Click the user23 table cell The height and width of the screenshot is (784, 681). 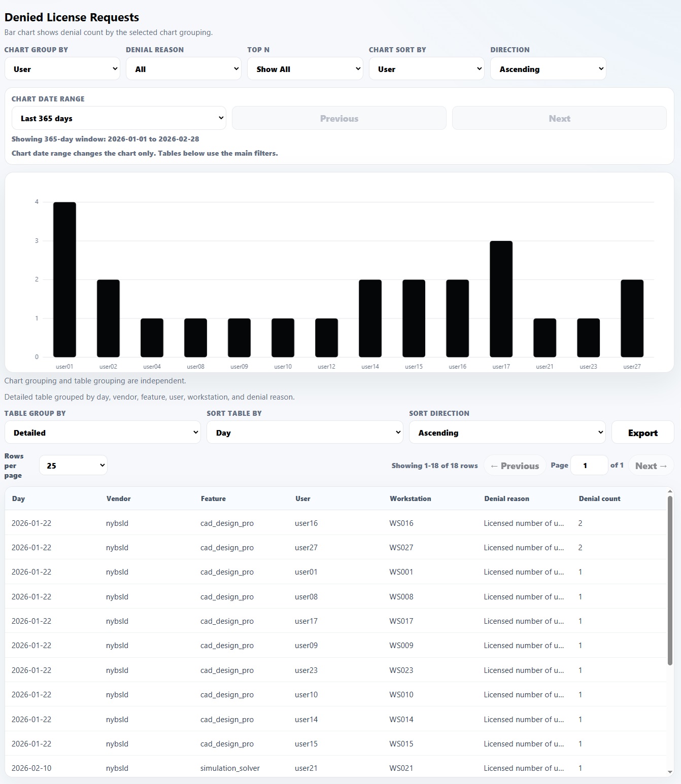pos(306,670)
